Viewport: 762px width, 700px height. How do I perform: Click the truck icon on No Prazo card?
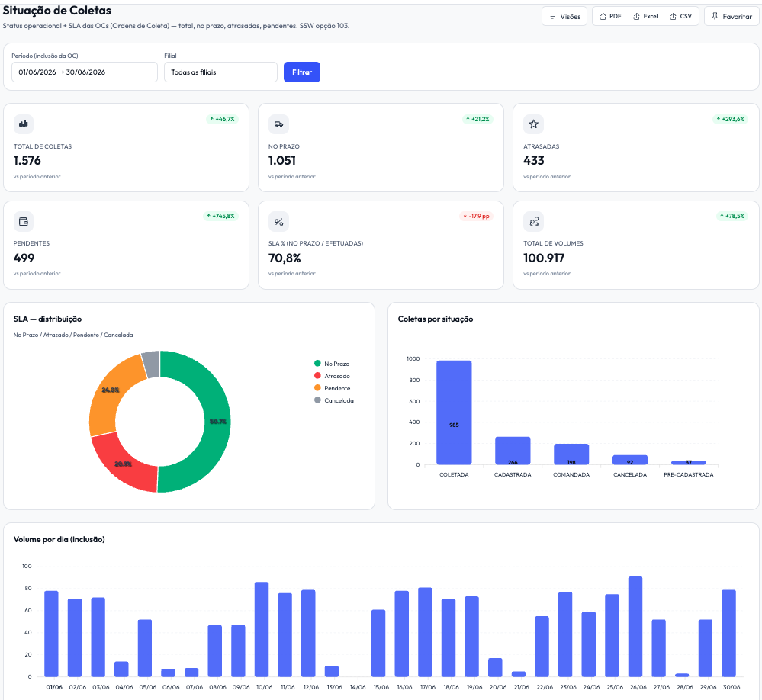278,124
